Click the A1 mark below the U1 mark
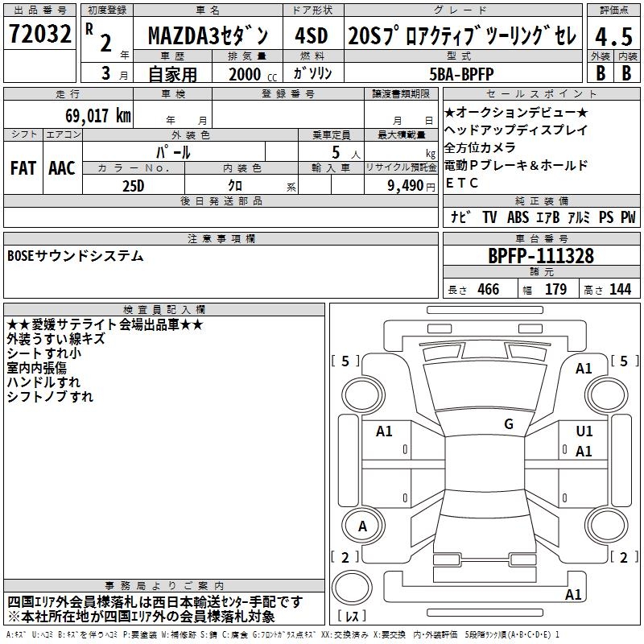 point(584,452)
